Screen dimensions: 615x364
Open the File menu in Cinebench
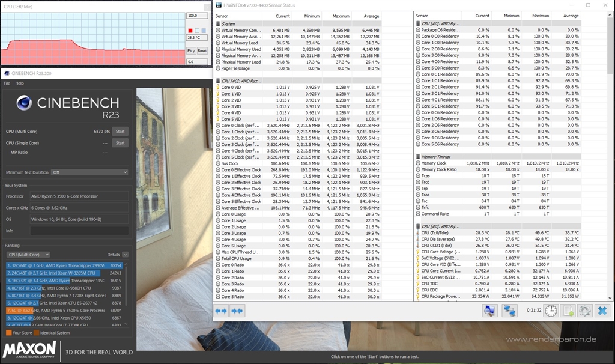[x=7, y=83]
